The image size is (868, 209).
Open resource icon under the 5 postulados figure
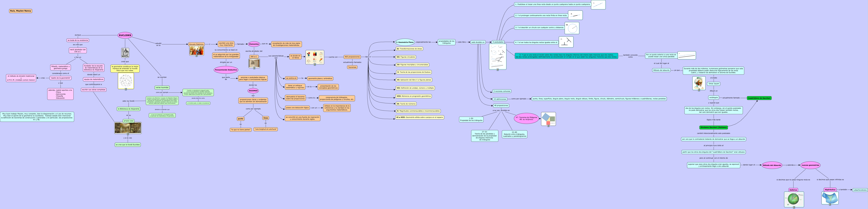click(x=498, y=70)
